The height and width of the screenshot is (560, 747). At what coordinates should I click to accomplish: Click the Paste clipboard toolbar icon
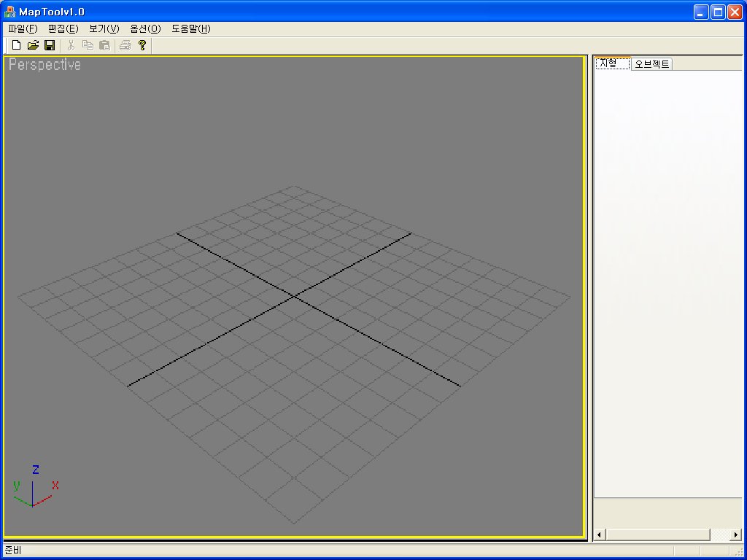pyautogui.click(x=104, y=45)
